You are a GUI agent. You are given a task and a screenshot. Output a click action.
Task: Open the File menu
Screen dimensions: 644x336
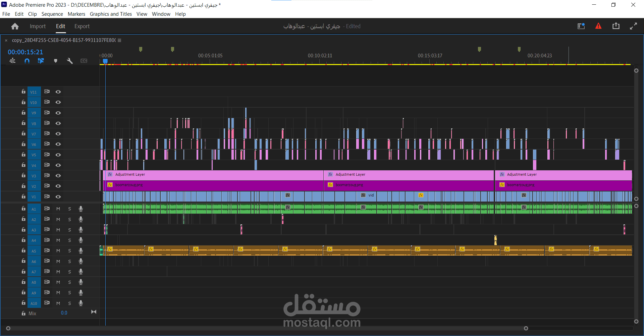click(6, 14)
